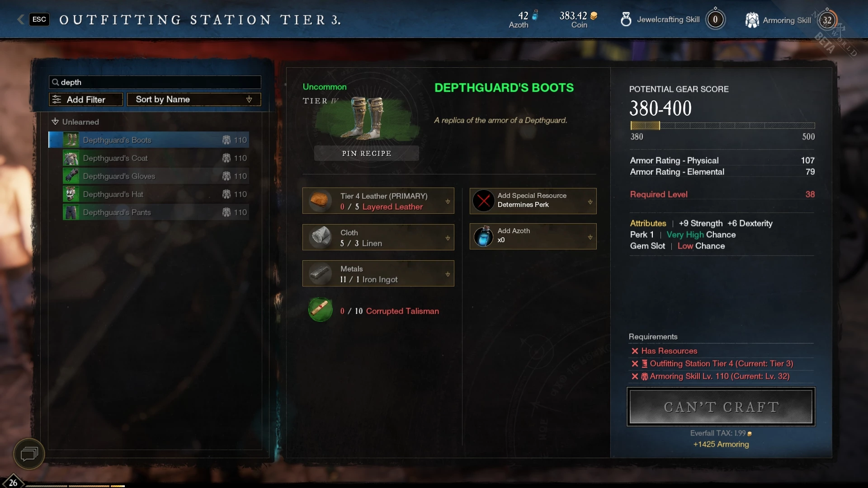This screenshot has width=868, height=488.
Task: Open the Sort by Name dropdown
Action: [194, 99]
